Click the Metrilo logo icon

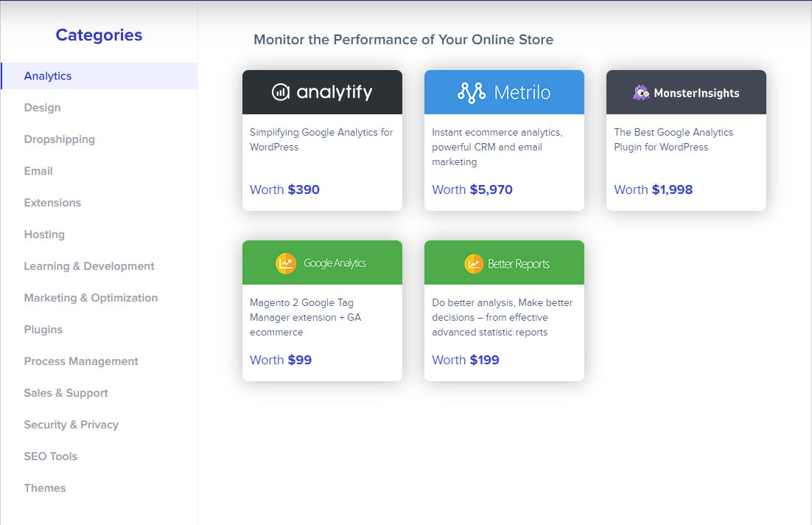(472, 93)
